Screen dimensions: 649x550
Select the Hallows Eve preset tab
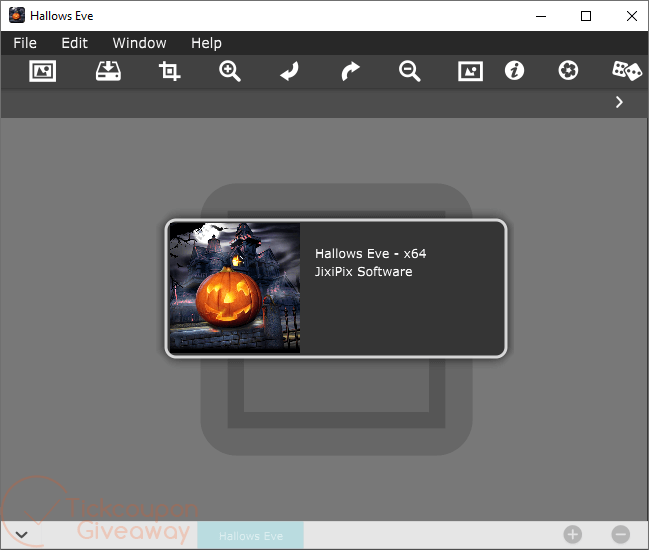click(250, 536)
